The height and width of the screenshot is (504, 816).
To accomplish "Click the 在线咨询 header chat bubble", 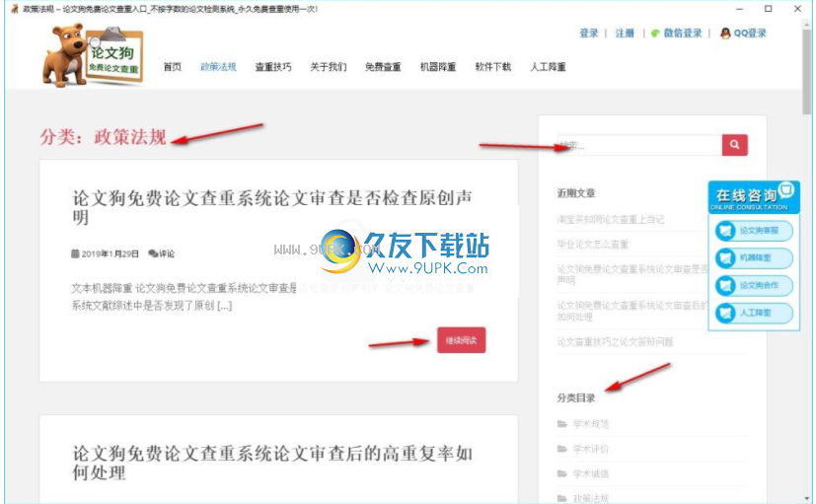I will click(x=786, y=189).
